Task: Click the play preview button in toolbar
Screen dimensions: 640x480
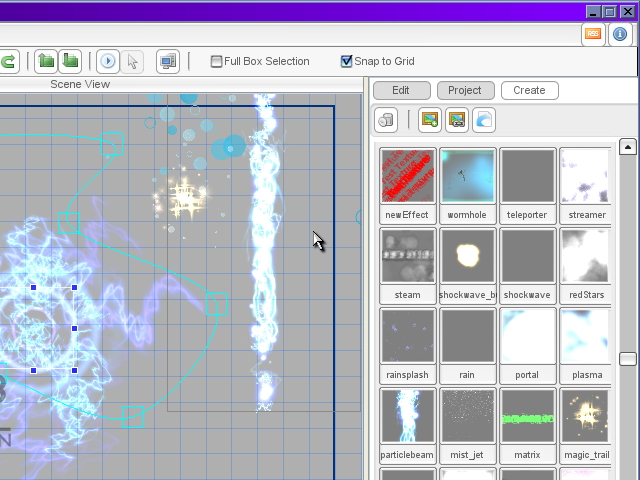Action: pos(108,62)
